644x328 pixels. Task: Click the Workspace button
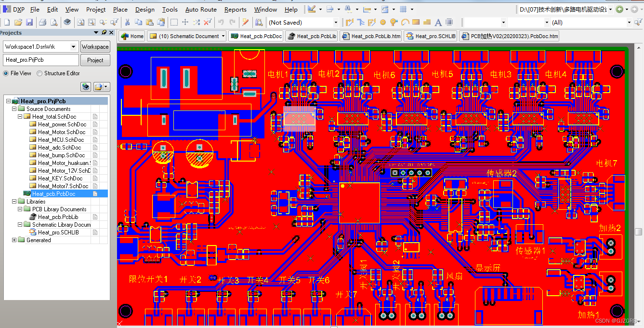point(95,46)
